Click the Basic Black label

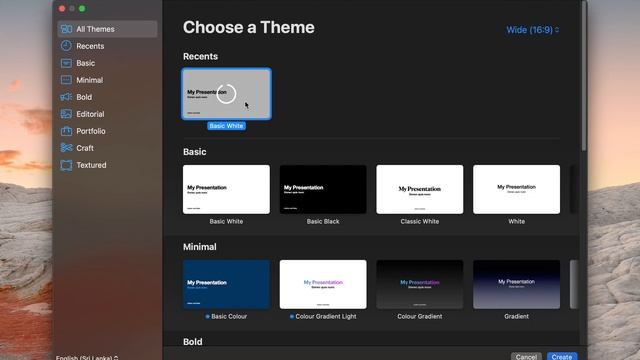[323, 221]
